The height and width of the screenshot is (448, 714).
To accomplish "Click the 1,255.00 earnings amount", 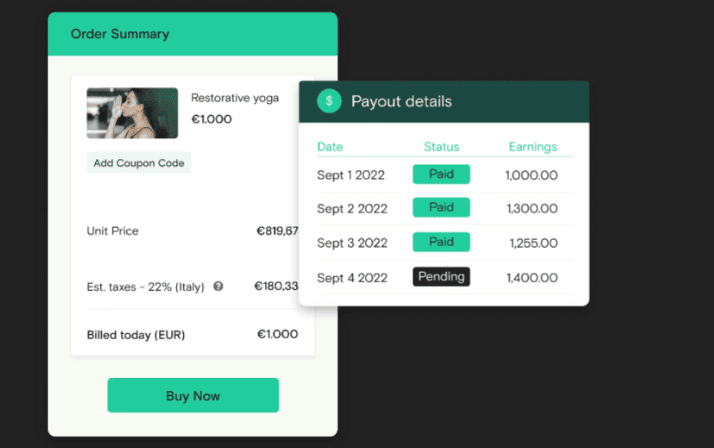I will coord(533,243).
